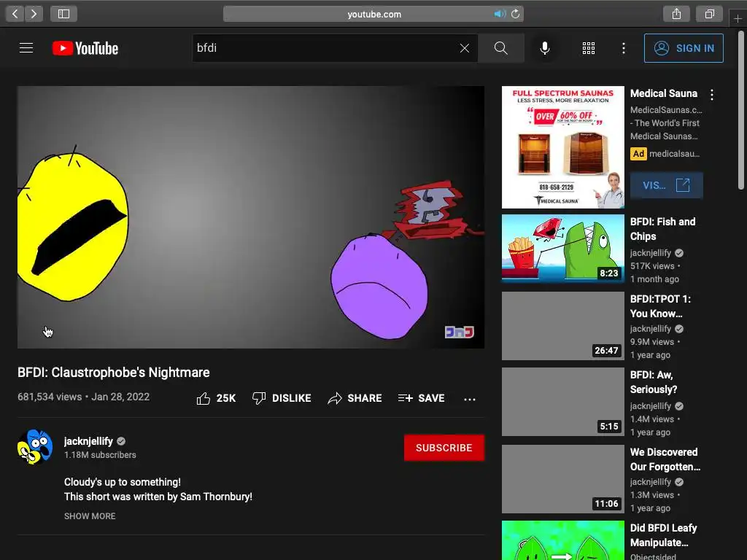This screenshot has width=747, height=560.
Task: Clear the search query with X
Action: 465,48
